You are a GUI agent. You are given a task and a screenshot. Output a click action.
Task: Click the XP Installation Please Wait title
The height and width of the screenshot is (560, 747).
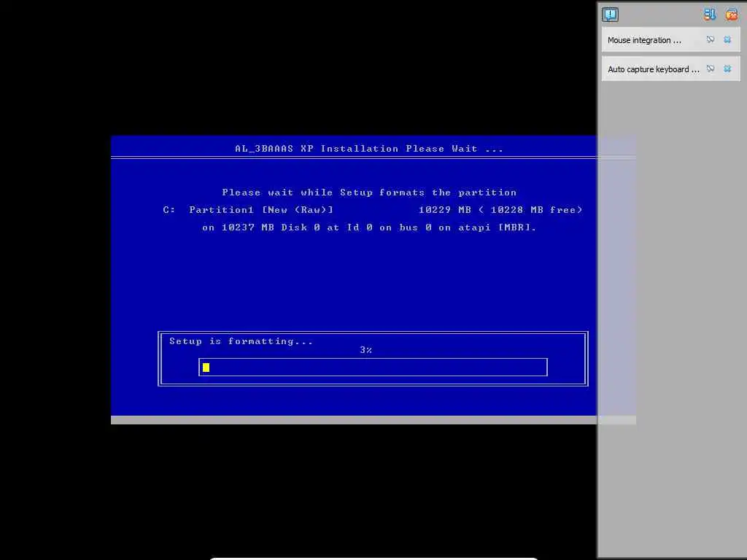pos(369,149)
